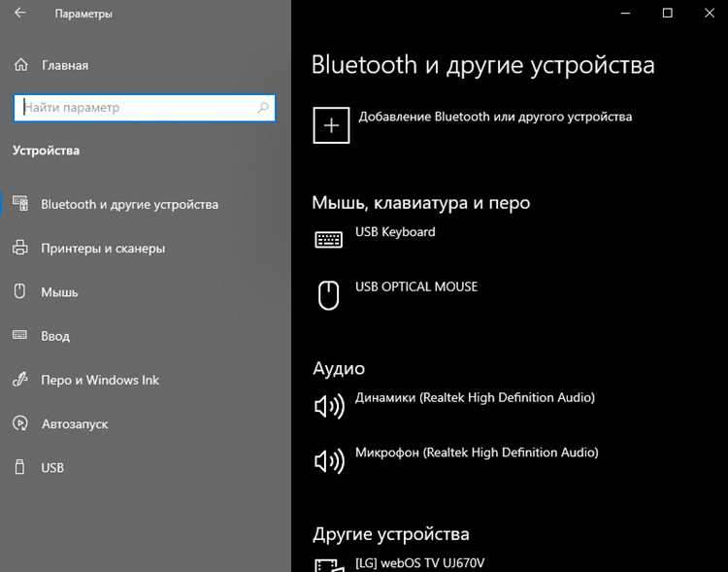
Task: Go to Главная settings home
Action: click(x=65, y=65)
